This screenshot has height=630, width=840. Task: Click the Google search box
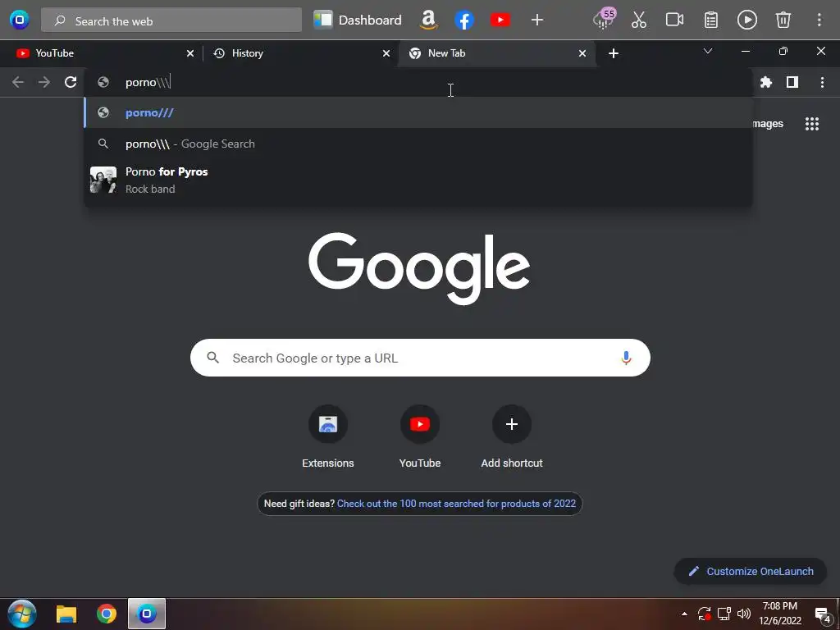420,358
